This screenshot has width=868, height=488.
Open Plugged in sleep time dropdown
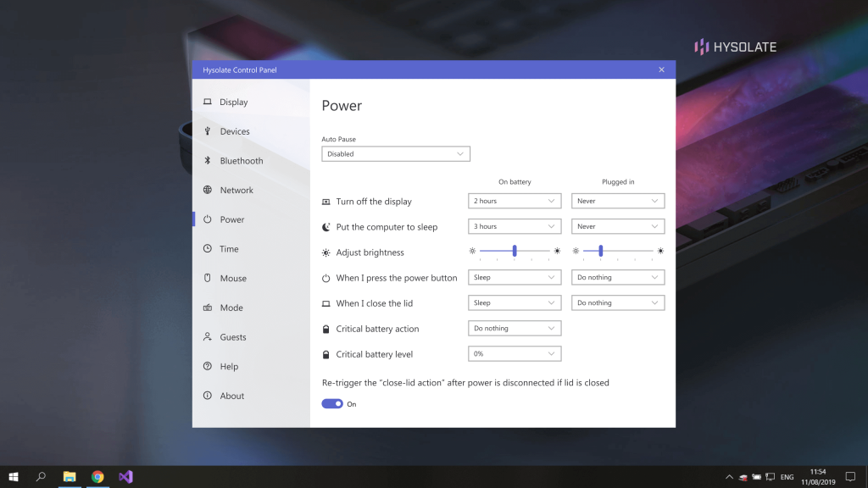(617, 227)
